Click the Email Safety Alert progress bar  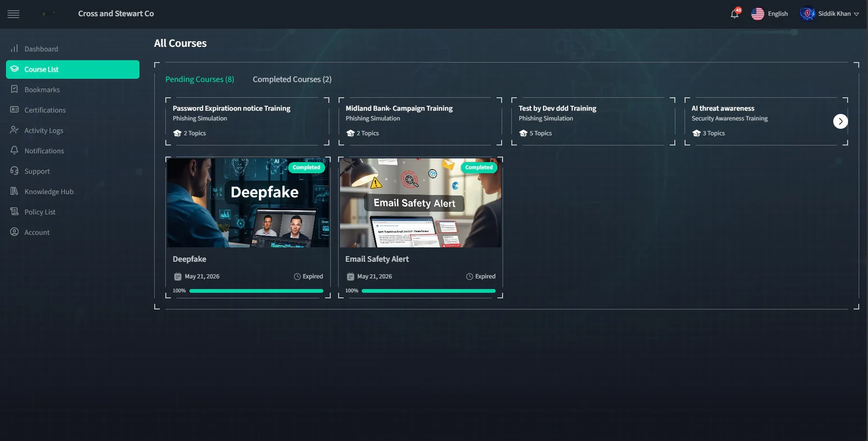pos(429,291)
